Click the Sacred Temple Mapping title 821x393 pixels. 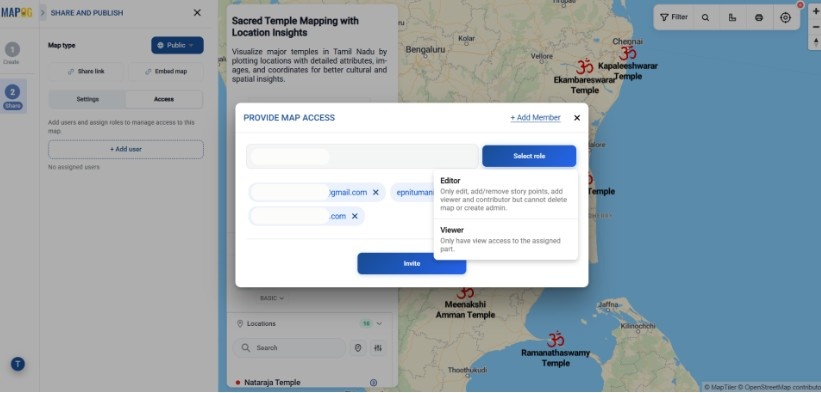pos(295,27)
